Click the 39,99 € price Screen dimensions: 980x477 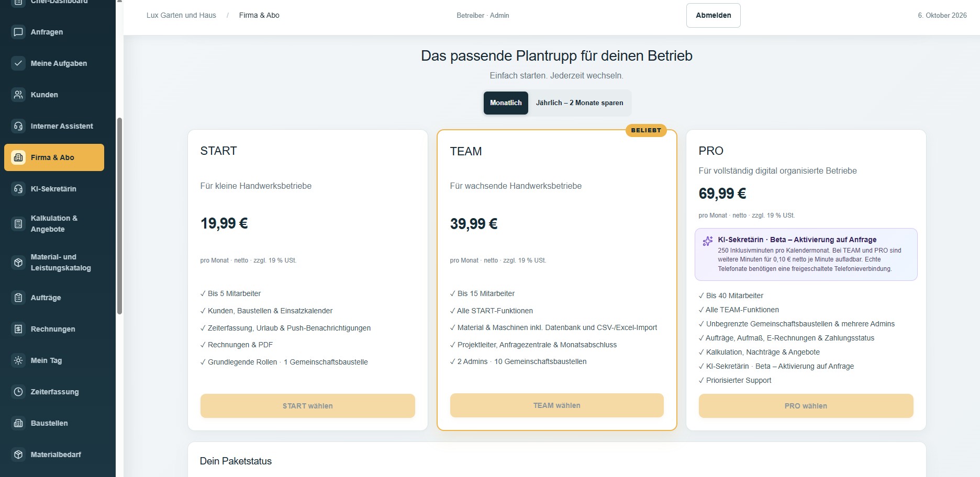(x=474, y=224)
